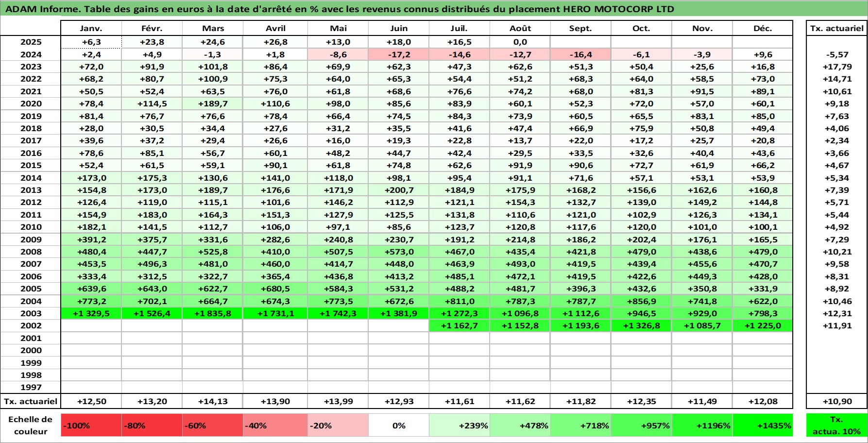868x443 pixels.
Task: Click cell +6,3 for January 2025
Action: (x=91, y=42)
